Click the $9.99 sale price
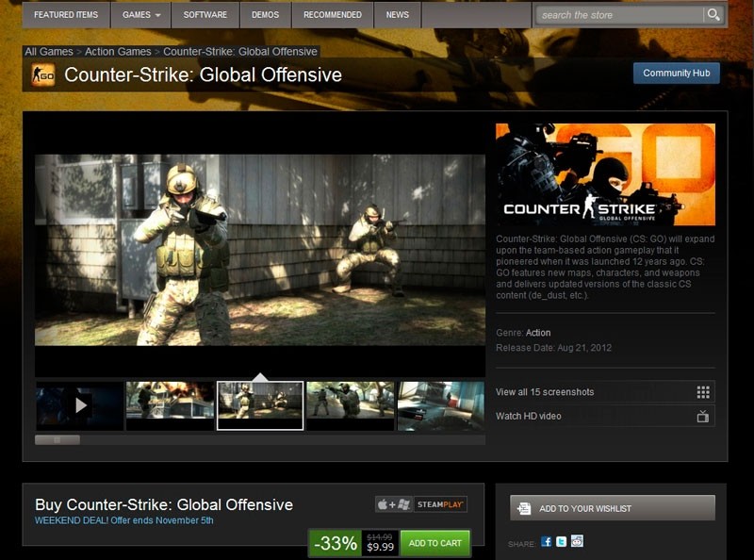This screenshot has height=560, width=754. pyautogui.click(x=381, y=548)
